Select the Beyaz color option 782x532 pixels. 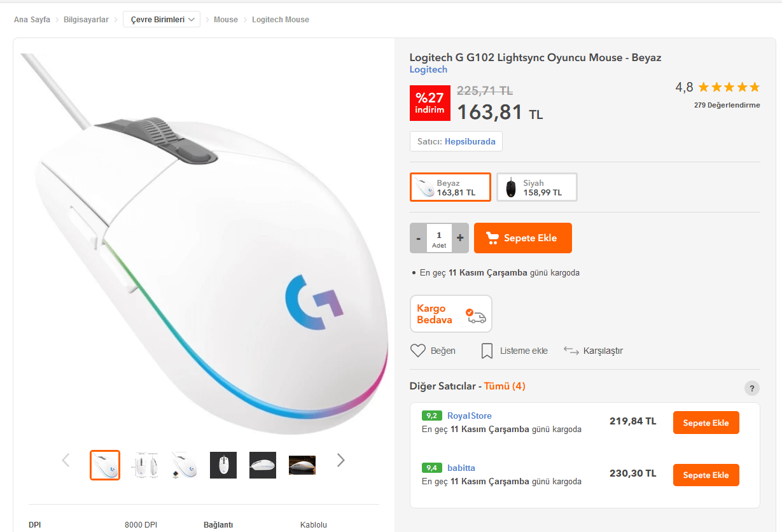pos(450,187)
